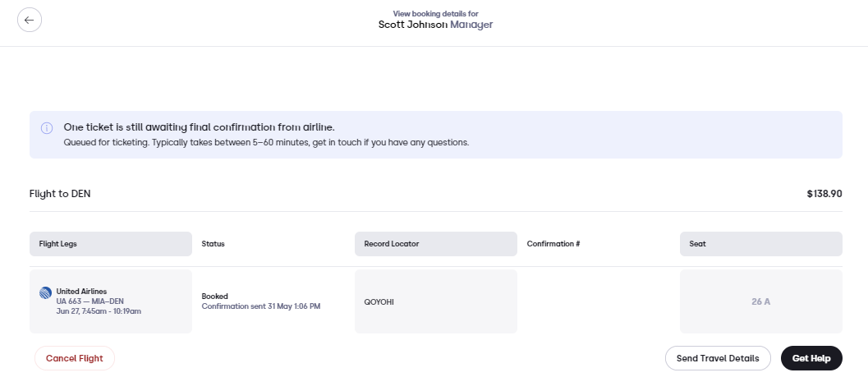Viewport: 868px width, 391px height.
Task: Open the Get Help button
Action: pos(811,358)
